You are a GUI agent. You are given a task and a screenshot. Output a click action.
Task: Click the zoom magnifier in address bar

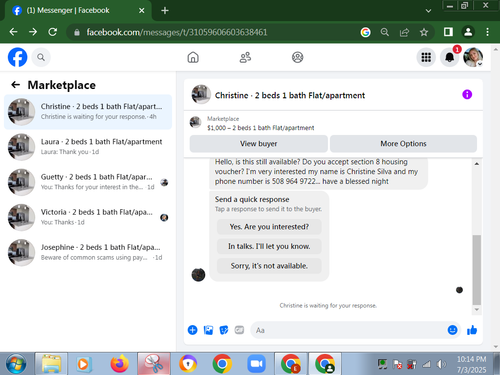click(x=385, y=32)
